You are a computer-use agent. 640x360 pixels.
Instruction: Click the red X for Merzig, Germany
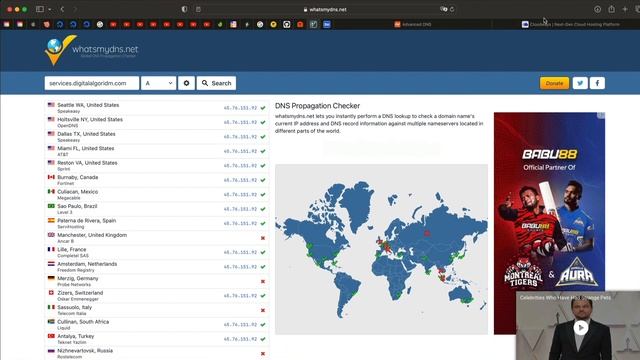263,281
